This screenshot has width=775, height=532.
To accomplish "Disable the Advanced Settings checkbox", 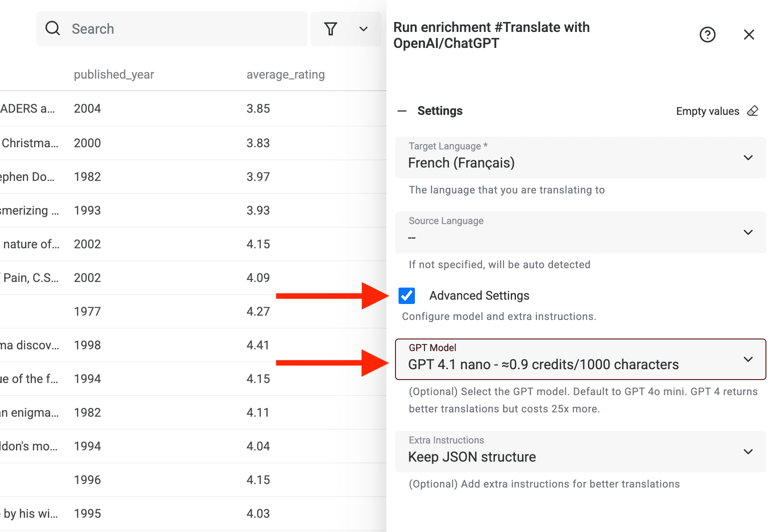I will pyautogui.click(x=406, y=295).
